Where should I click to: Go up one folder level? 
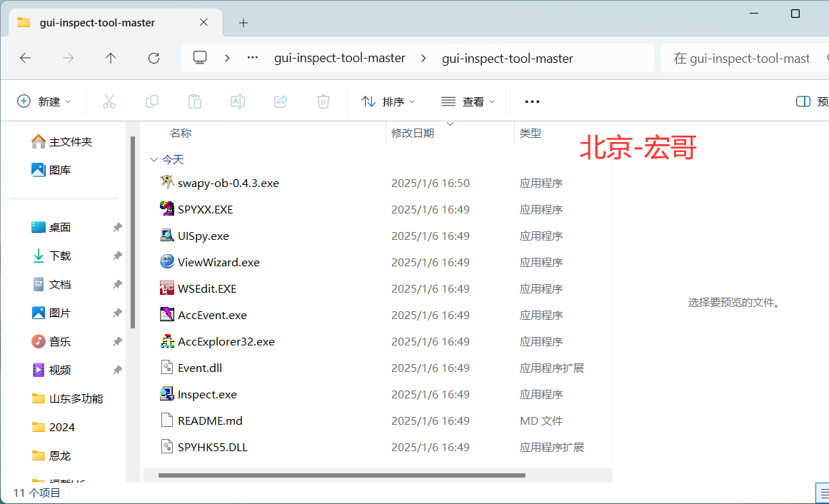click(x=111, y=58)
